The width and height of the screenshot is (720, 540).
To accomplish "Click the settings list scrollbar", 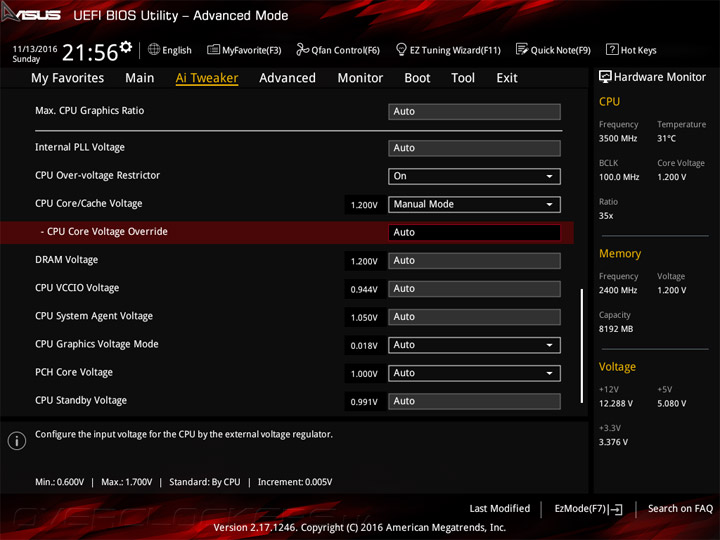I will (x=582, y=346).
